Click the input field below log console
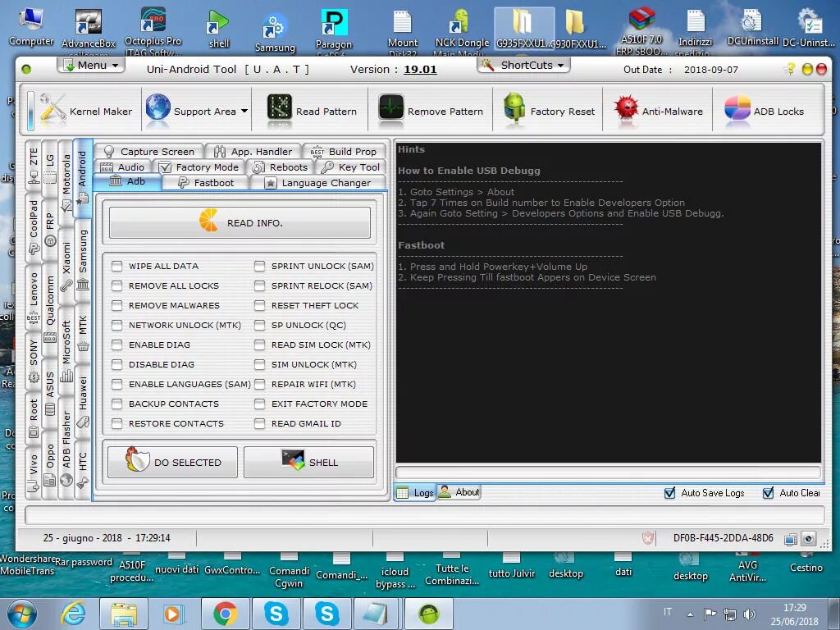The image size is (840, 630). point(608,472)
